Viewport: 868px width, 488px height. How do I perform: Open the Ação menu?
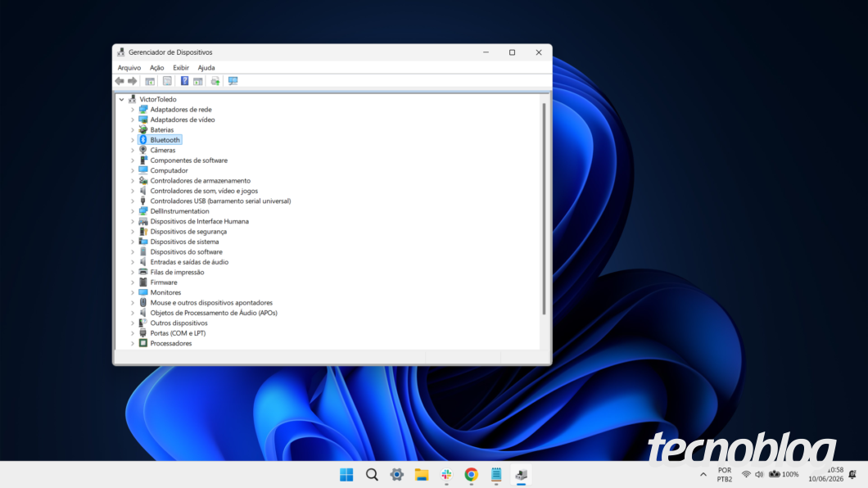156,67
